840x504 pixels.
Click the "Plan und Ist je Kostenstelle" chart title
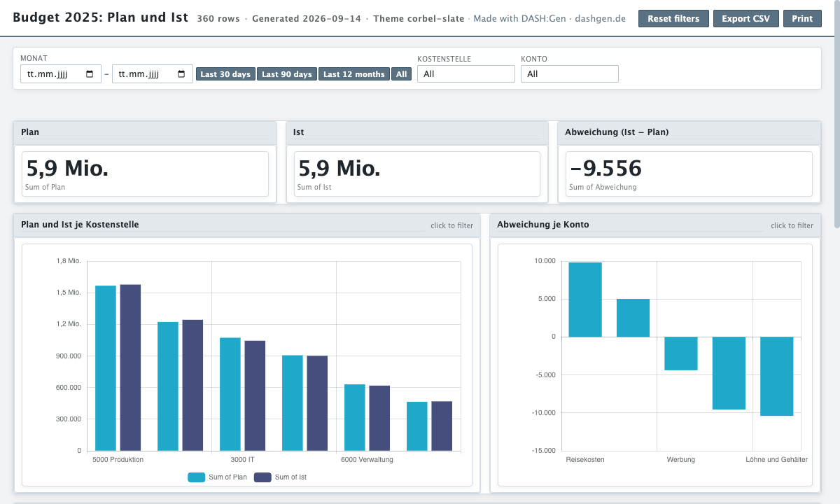(x=80, y=225)
